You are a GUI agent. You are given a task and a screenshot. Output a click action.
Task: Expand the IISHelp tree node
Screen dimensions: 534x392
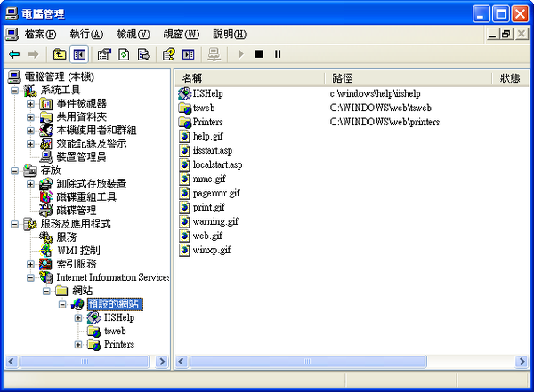78,318
